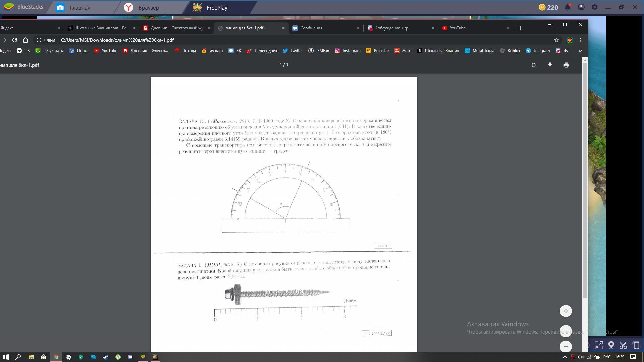Zoom out of the PDF
The height and width of the screenshot is (362, 644).
[566, 347]
